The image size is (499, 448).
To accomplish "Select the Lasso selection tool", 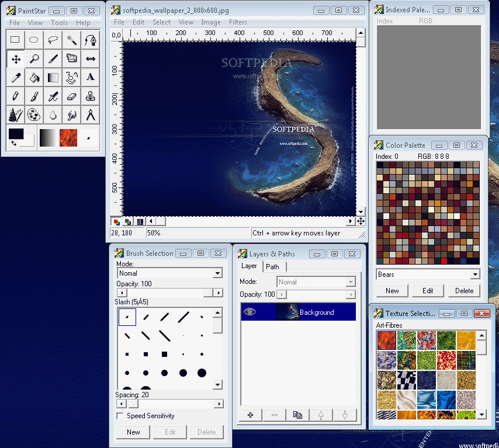I will pyautogui.click(x=53, y=40).
